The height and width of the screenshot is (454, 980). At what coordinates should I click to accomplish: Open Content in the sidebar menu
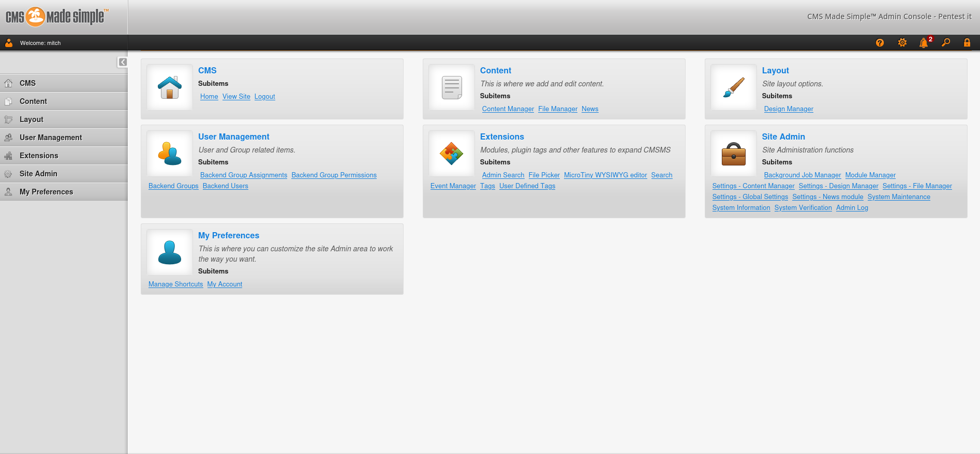pos(64,101)
